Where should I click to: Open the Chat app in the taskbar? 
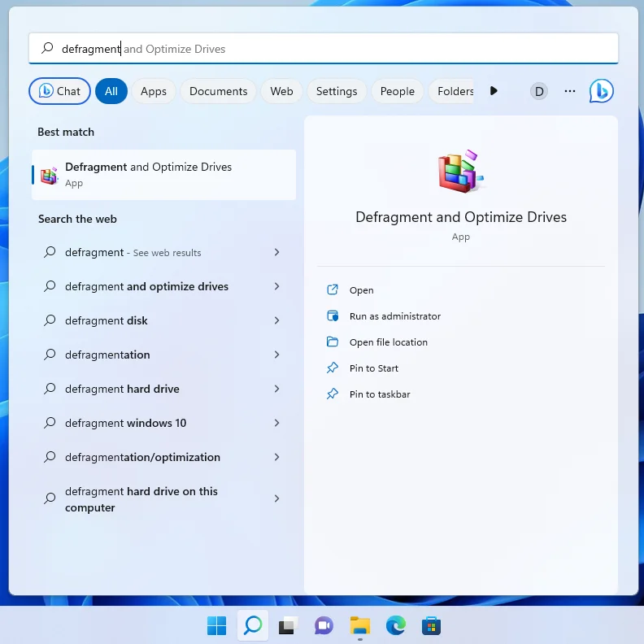(324, 625)
